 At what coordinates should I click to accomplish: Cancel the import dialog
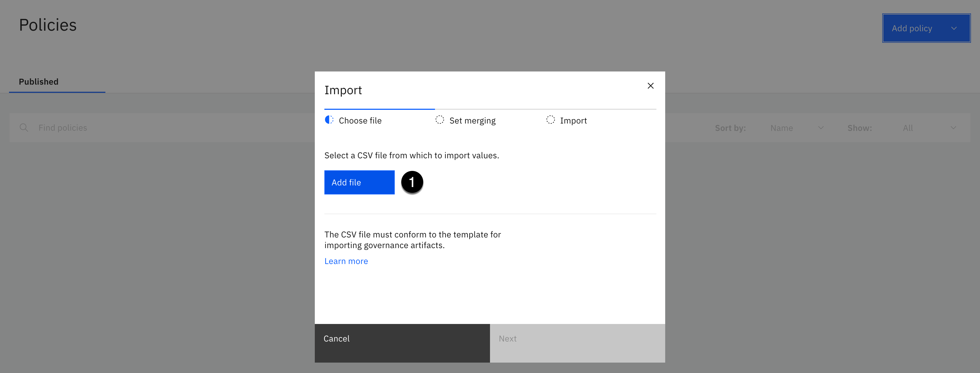(x=402, y=343)
